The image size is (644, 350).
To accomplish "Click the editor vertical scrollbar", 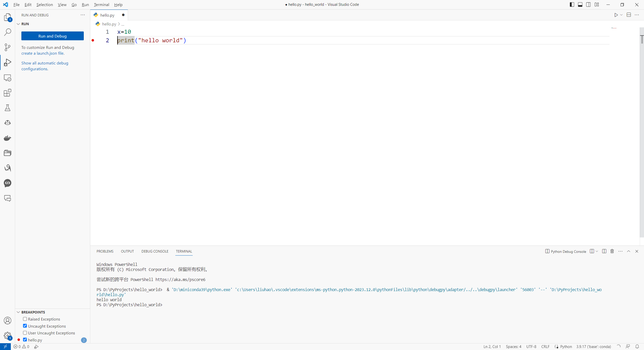I will tap(642, 132).
